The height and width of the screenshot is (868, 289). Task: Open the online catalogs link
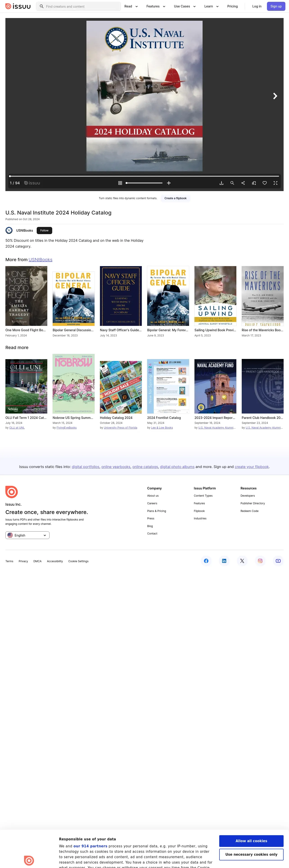[145, 467]
